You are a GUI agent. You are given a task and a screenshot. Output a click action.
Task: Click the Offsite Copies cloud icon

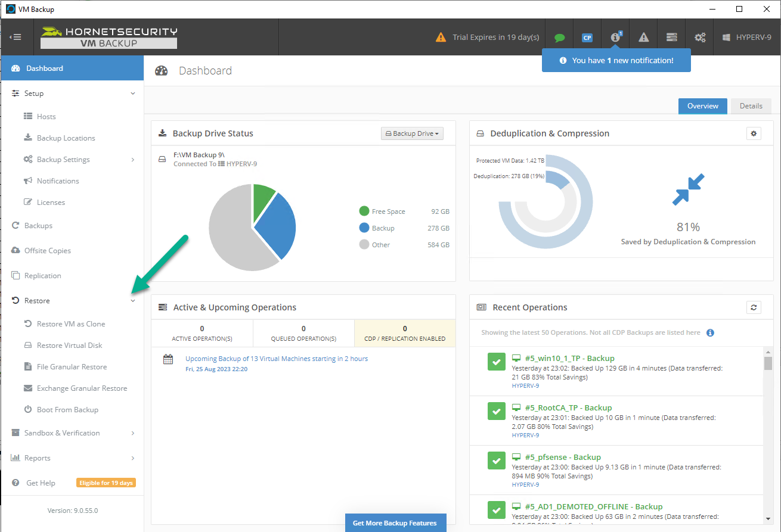pos(16,250)
